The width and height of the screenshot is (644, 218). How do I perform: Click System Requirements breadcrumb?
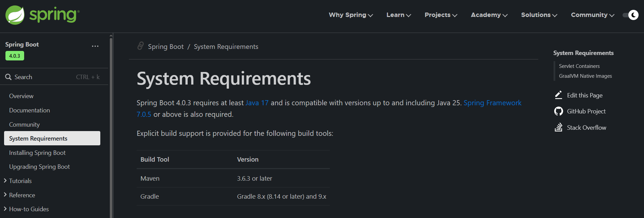click(x=226, y=47)
